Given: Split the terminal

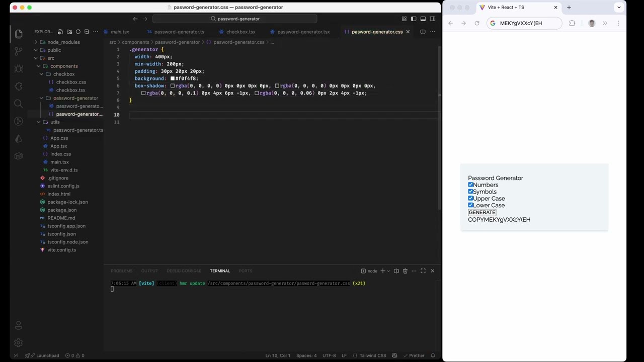Looking at the screenshot, I should pyautogui.click(x=396, y=271).
